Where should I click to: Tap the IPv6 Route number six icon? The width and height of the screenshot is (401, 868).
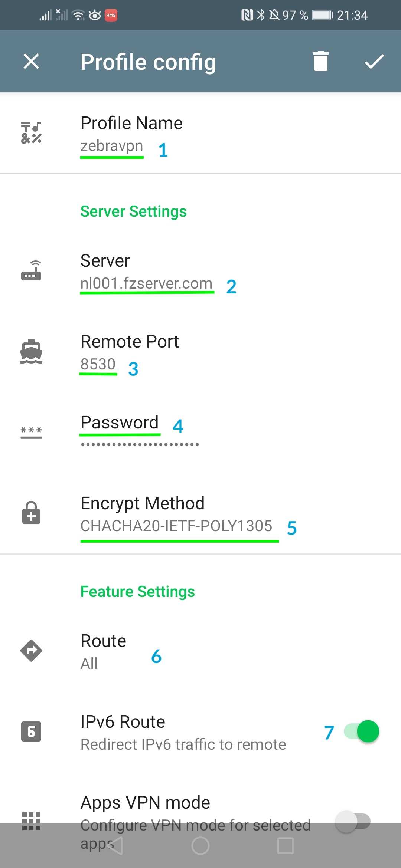pos(31,731)
